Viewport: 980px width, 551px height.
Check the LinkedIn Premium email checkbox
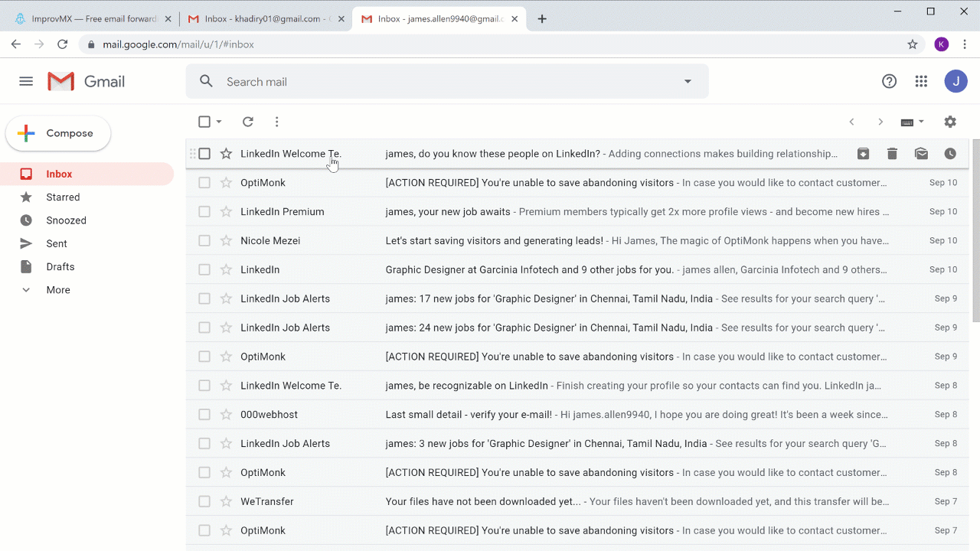point(204,211)
